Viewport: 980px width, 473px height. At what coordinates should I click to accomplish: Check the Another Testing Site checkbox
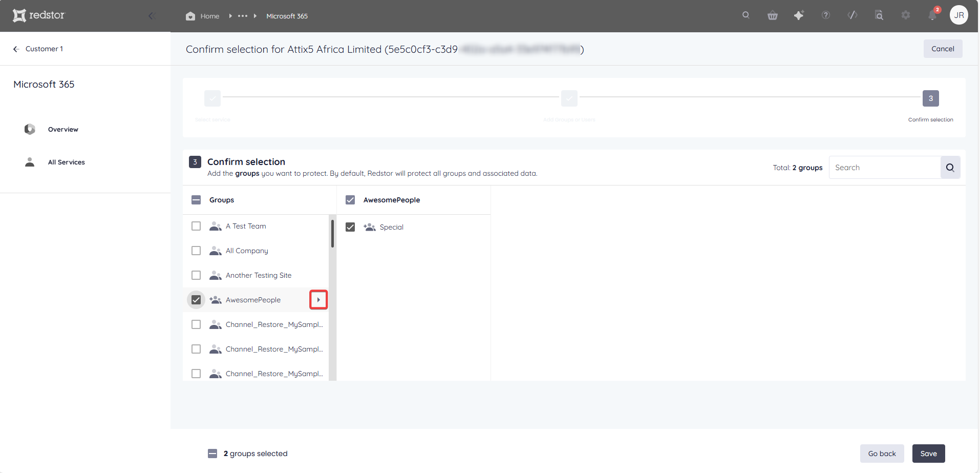[x=196, y=275]
